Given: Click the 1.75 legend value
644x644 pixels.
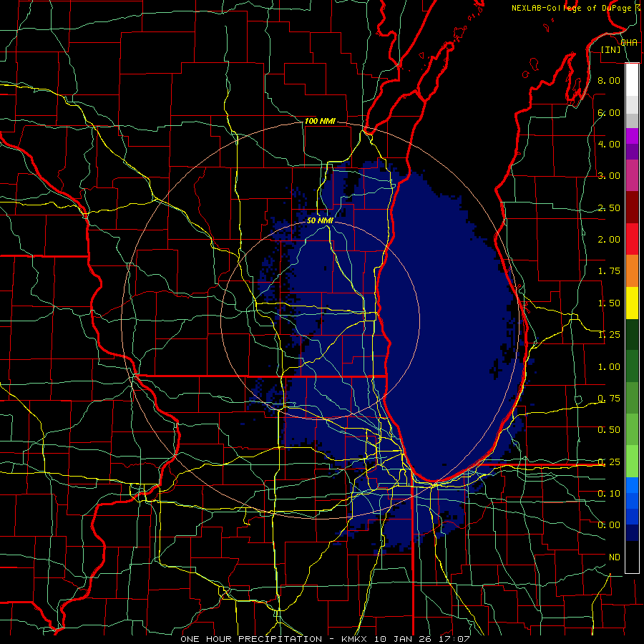Looking at the screenshot, I should coord(609,271).
